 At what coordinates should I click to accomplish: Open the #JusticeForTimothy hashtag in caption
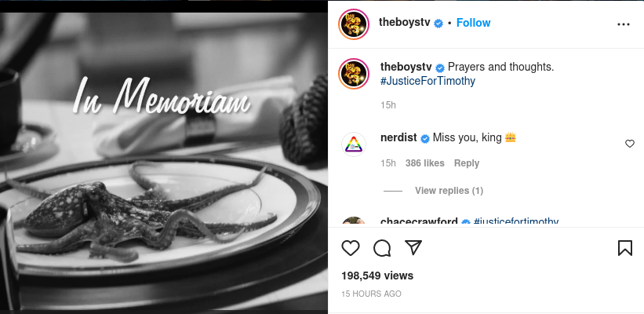coord(428,81)
